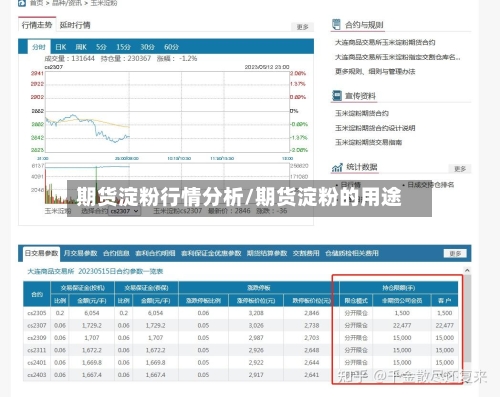This screenshot has height=397, width=500.
Task: Open the 套利合约明细 tab
Action: point(155,253)
